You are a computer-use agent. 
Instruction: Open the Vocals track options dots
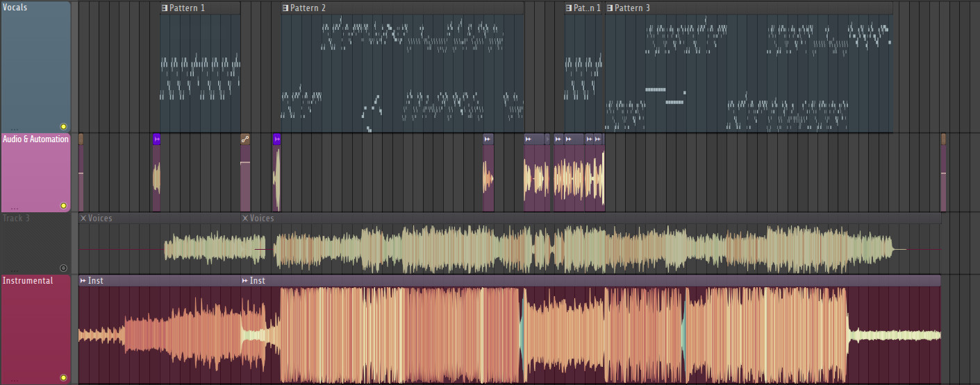pos(14,128)
